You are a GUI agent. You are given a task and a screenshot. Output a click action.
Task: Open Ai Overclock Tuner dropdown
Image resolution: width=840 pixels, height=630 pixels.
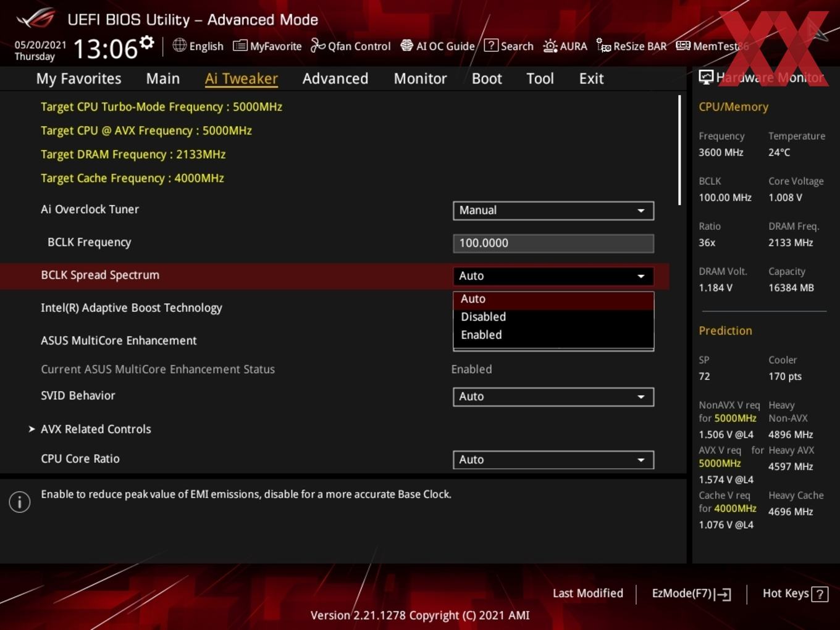coord(553,211)
